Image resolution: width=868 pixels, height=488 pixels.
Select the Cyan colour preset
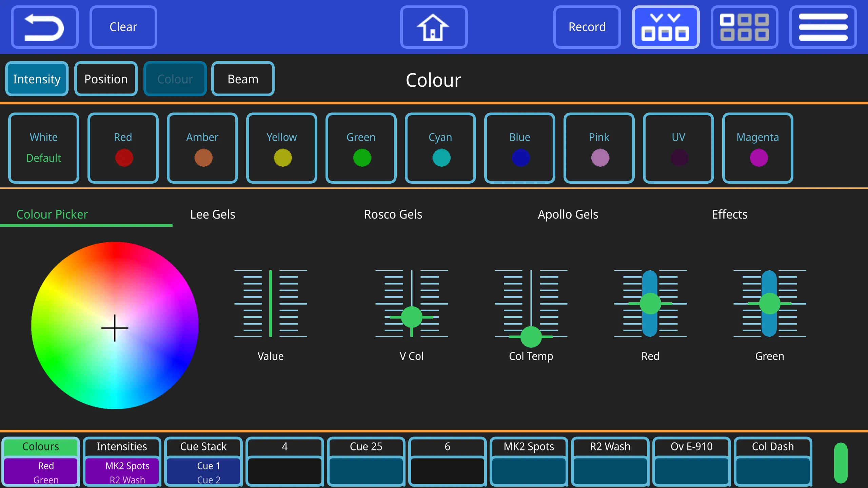(x=440, y=148)
